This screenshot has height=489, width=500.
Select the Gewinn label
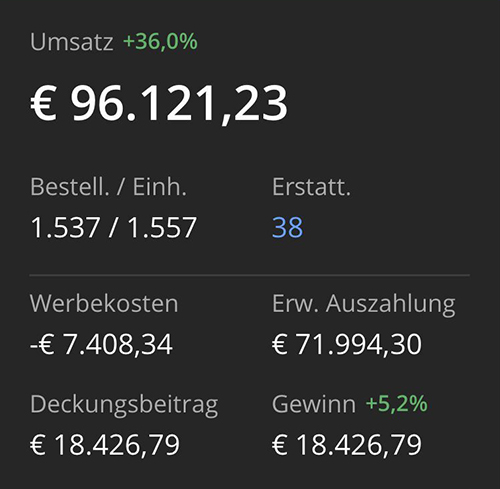click(x=314, y=404)
